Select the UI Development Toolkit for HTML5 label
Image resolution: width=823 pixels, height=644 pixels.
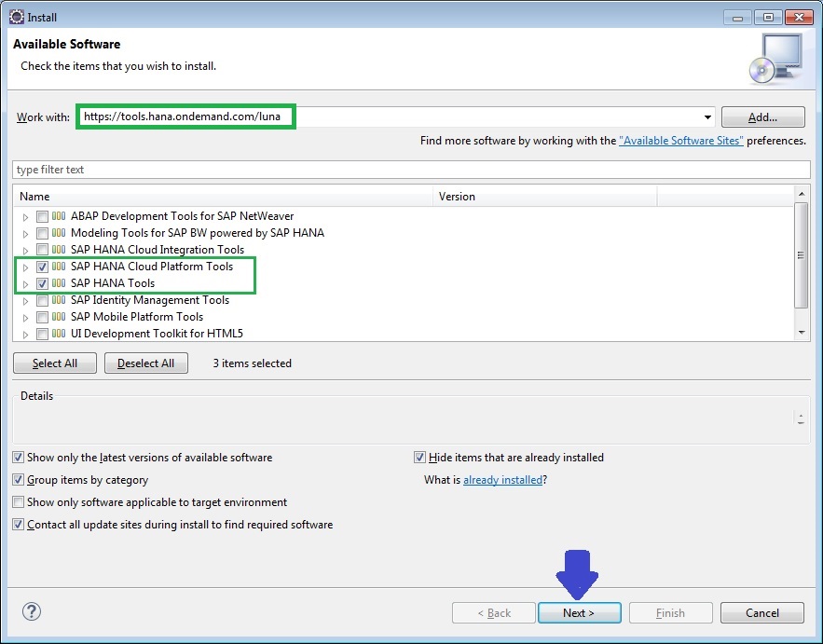(x=157, y=334)
